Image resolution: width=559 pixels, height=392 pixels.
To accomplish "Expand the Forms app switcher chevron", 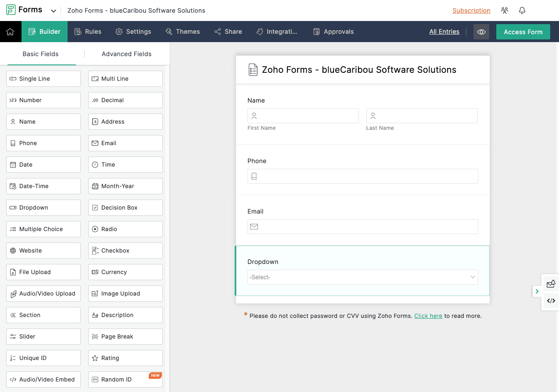I will [x=54, y=11].
